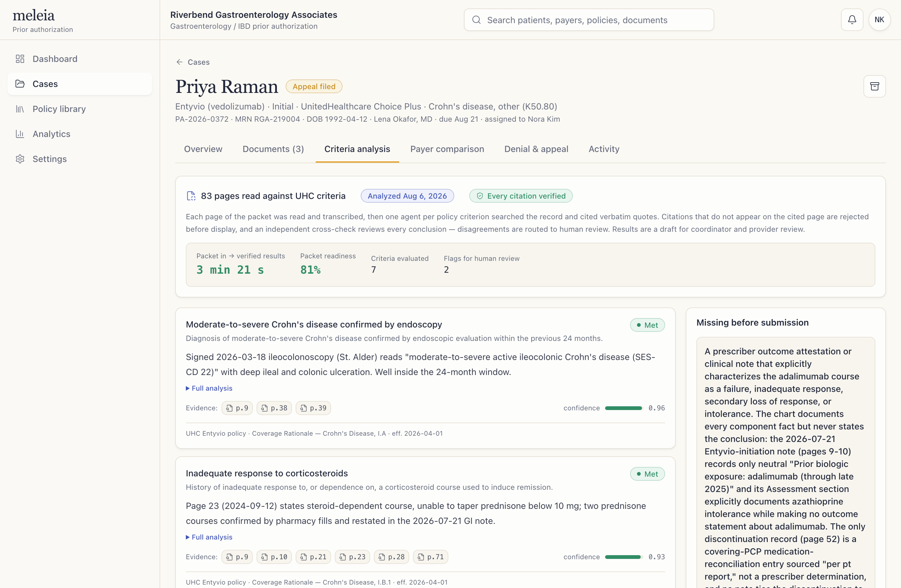901x588 pixels.
Task: Open p.9 evidence citation for endoscopy criterion
Action: [x=237, y=408]
